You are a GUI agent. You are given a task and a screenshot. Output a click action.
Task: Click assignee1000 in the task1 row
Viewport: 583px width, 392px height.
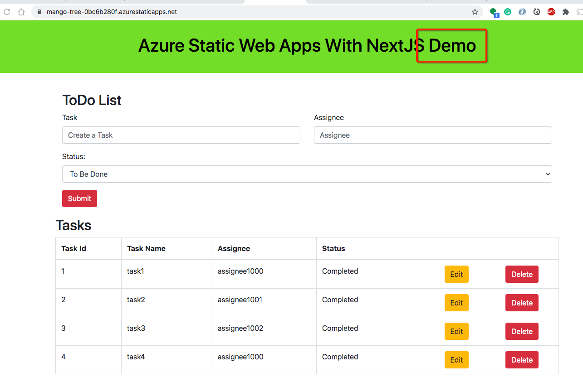(240, 271)
